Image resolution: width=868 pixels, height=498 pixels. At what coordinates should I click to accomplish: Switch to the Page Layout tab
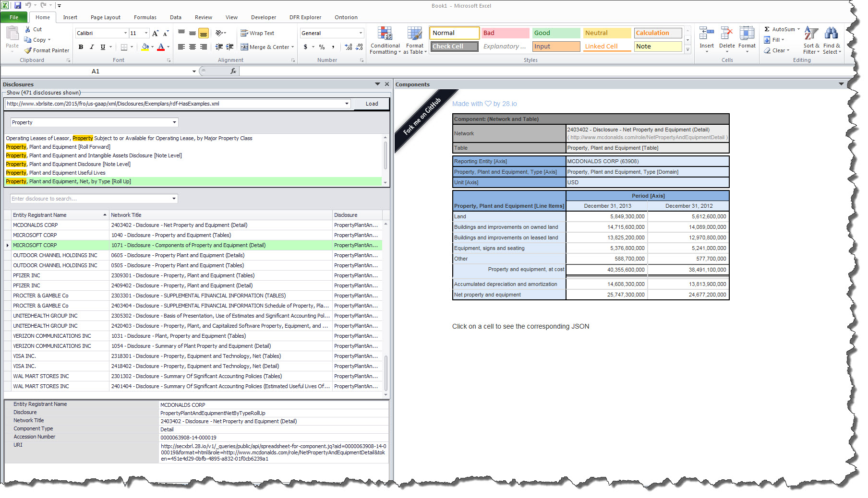coord(106,17)
